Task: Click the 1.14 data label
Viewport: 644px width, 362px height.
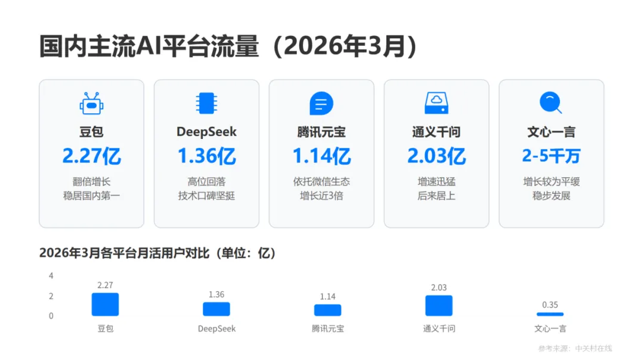Action: point(328,296)
